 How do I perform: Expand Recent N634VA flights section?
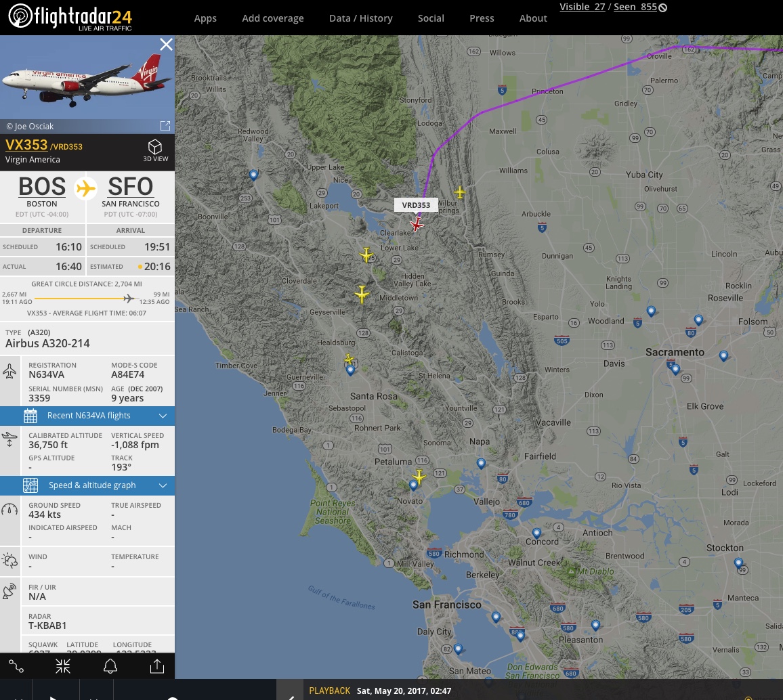[87, 416]
